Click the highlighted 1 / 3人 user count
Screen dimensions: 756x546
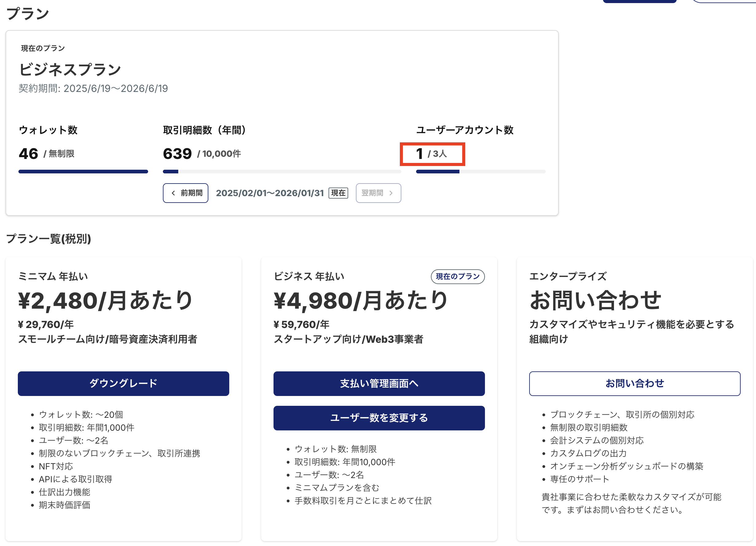coord(432,154)
